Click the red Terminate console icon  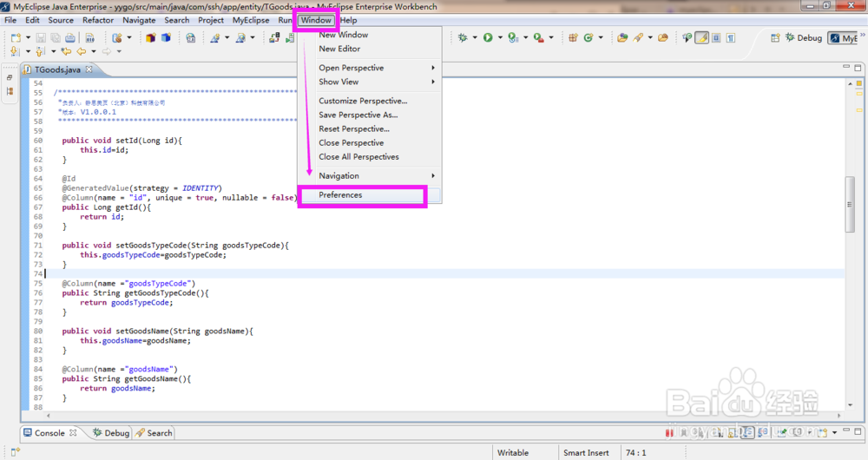pos(669,432)
